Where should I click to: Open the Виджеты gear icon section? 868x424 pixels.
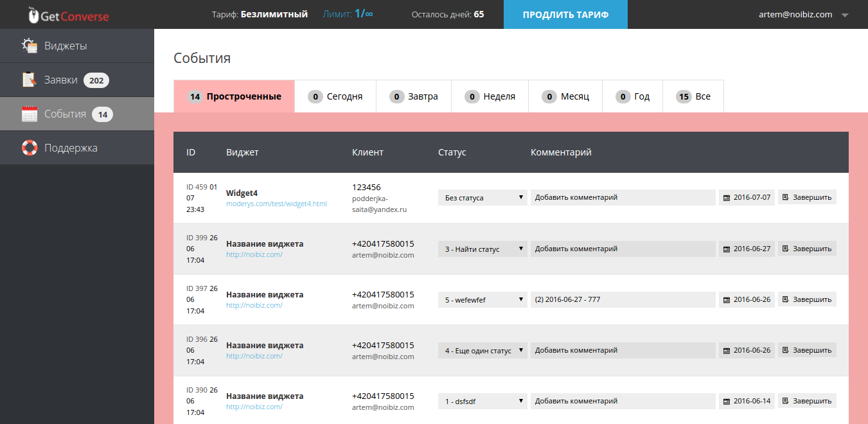(x=30, y=46)
